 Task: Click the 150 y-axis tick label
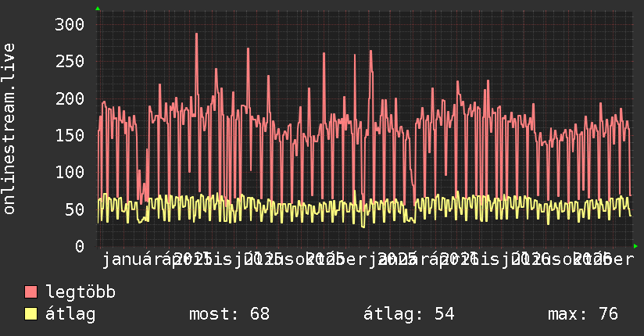(70, 135)
